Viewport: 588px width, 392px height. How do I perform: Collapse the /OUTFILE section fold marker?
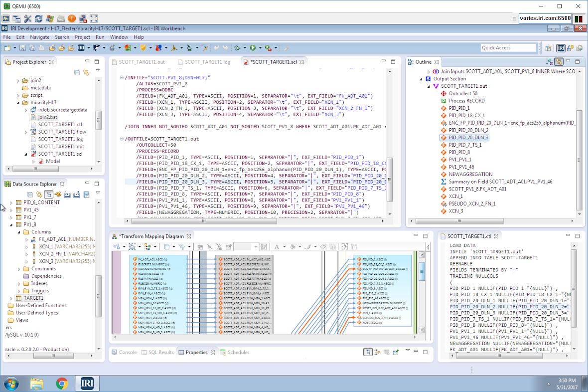point(122,139)
